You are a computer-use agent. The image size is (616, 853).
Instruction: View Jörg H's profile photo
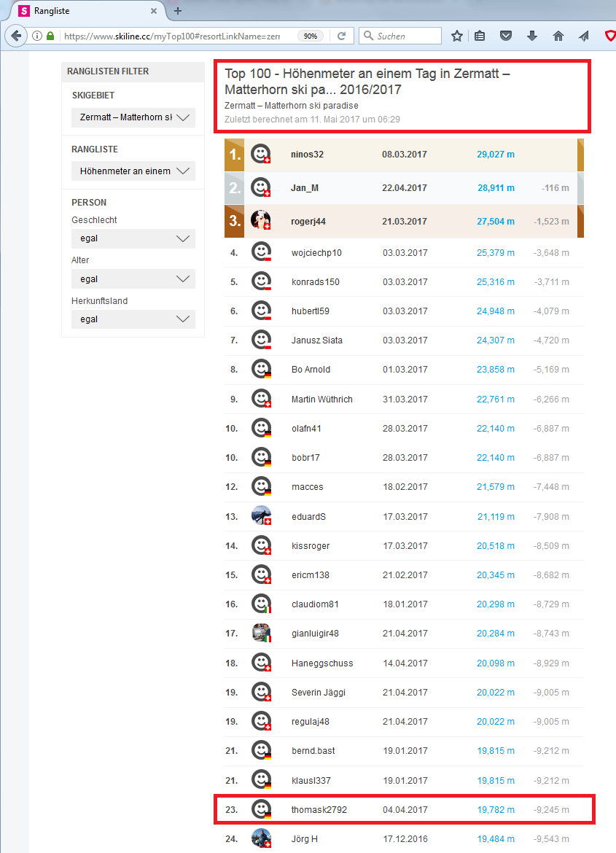pyautogui.click(x=261, y=838)
